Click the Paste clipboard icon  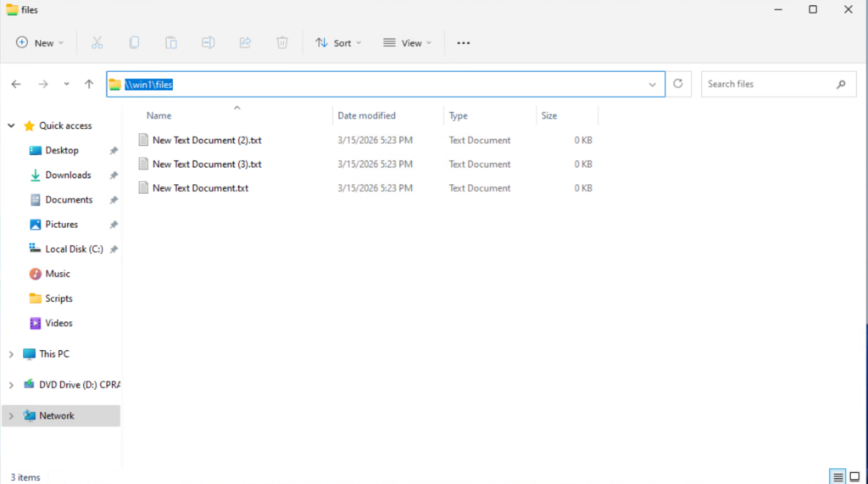tap(171, 42)
